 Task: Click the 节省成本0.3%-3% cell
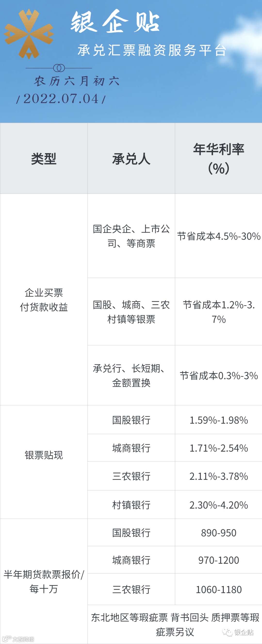coord(219,375)
